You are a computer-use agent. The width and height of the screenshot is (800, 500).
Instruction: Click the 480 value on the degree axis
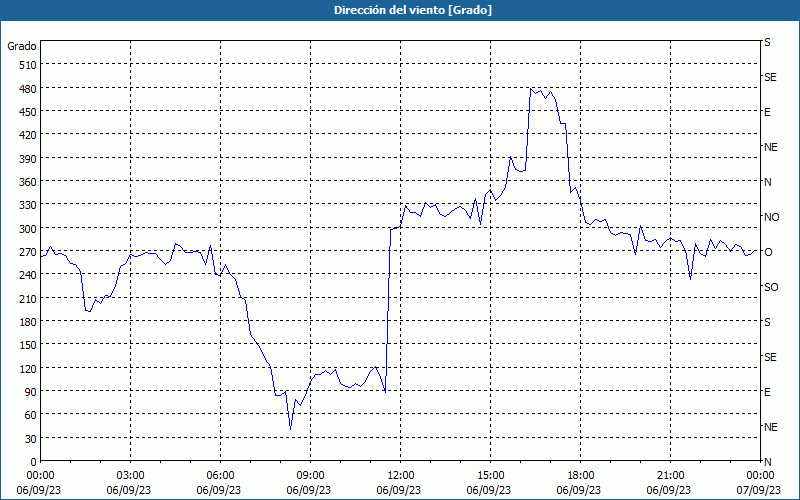pos(29,89)
